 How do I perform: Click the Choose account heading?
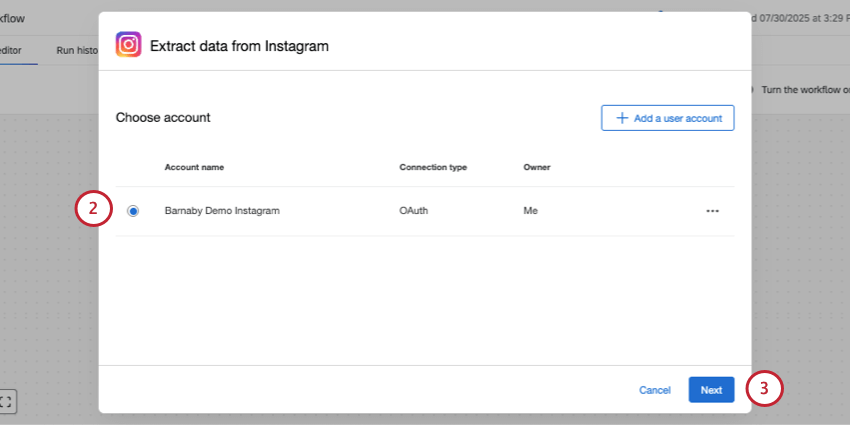pos(163,118)
